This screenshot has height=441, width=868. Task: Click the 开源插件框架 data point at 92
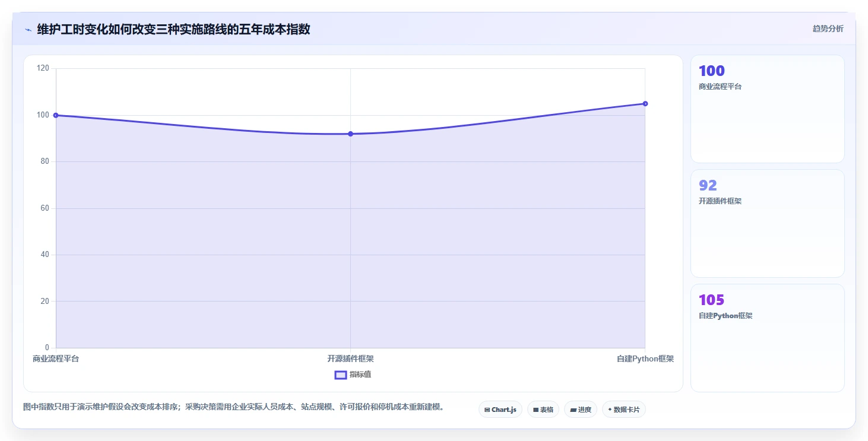pyautogui.click(x=350, y=134)
